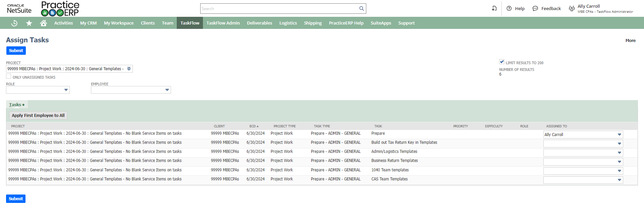This screenshot has height=214, width=644.
Task: Open the TaskFlow Admin menu
Action: [x=223, y=23]
